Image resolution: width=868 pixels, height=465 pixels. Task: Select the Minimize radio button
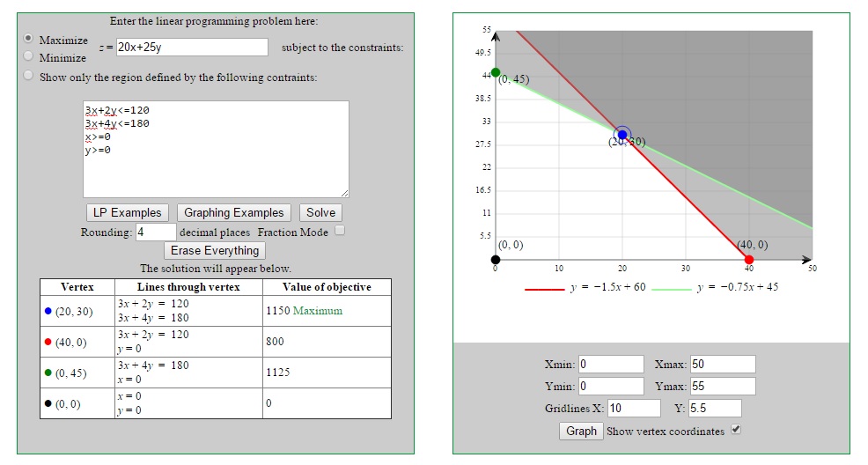pos(29,56)
